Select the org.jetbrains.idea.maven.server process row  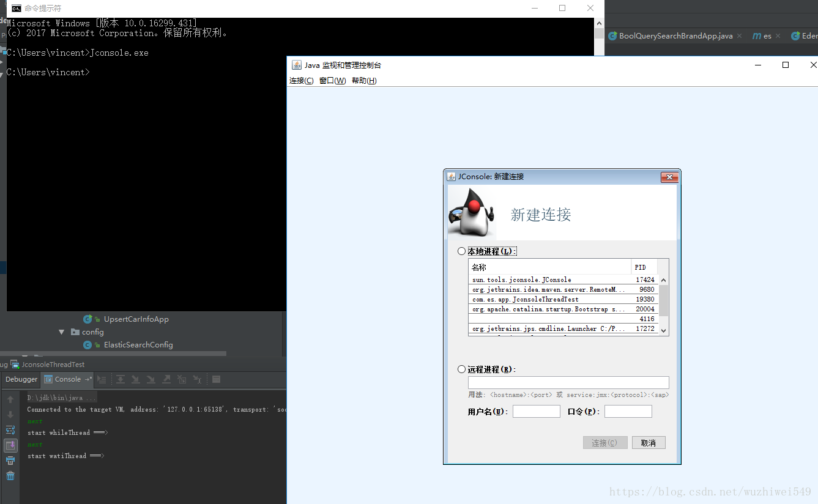[563, 289]
